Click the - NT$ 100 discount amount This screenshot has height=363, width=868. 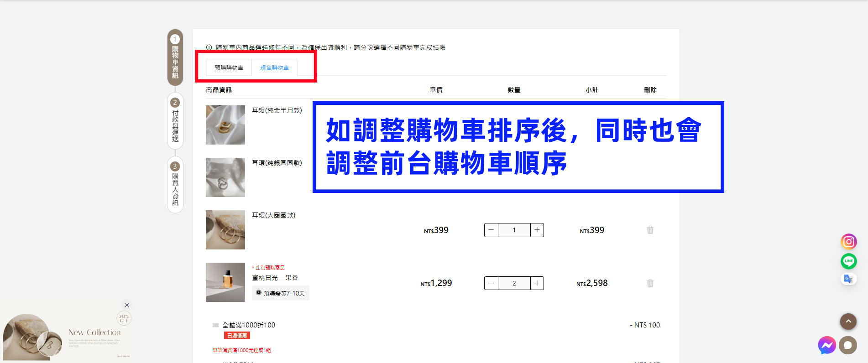pyautogui.click(x=645, y=325)
